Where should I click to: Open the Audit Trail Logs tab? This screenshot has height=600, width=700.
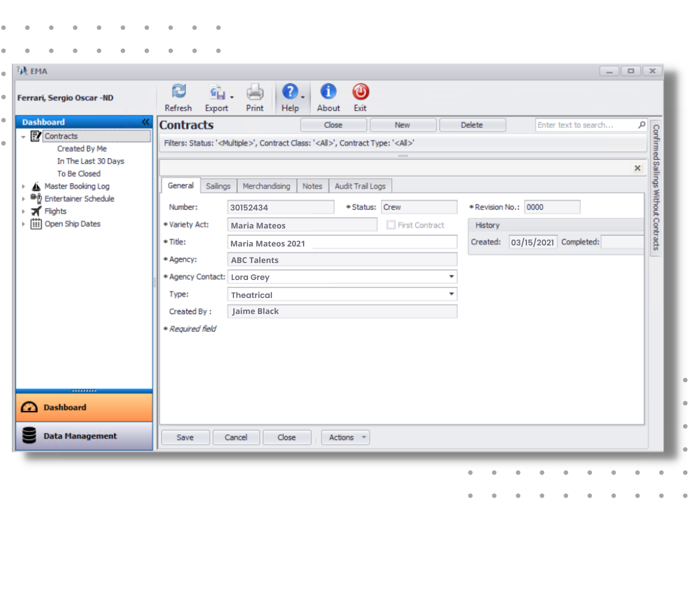pyautogui.click(x=360, y=185)
